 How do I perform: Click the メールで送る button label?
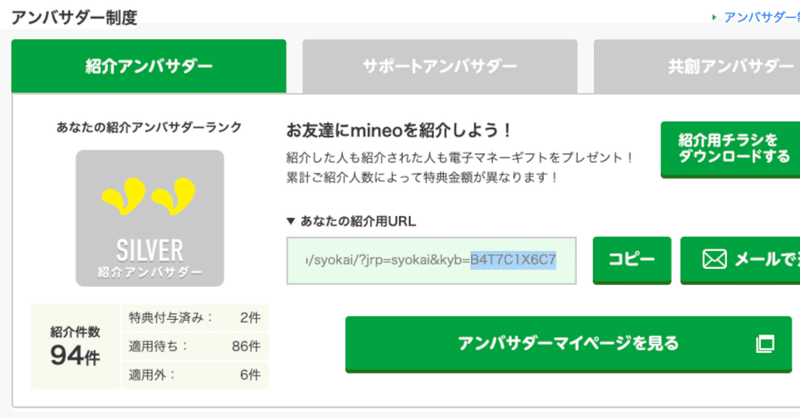coord(766,260)
